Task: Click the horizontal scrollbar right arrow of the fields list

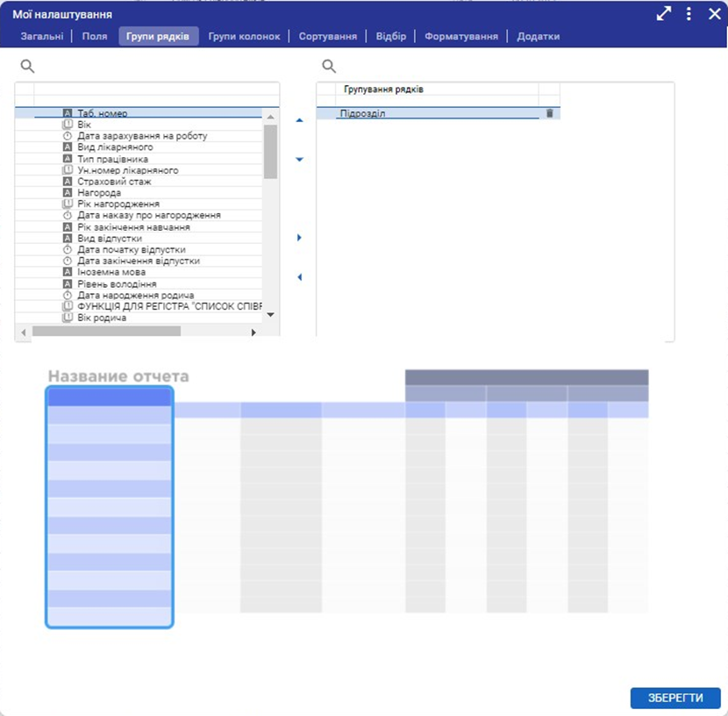Action: (x=253, y=332)
